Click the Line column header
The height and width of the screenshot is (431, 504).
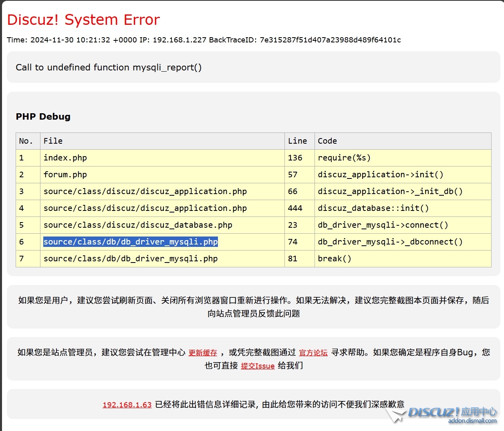coord(297,141)
